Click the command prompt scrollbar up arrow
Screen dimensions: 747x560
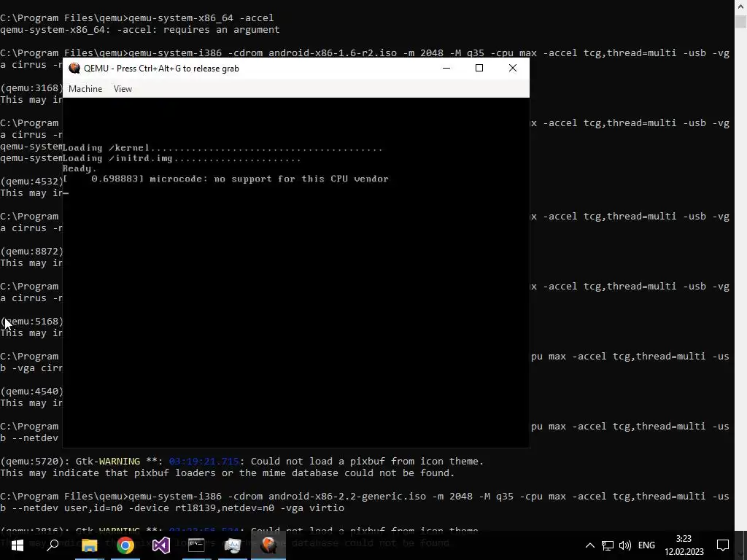[x=741, y=6]
